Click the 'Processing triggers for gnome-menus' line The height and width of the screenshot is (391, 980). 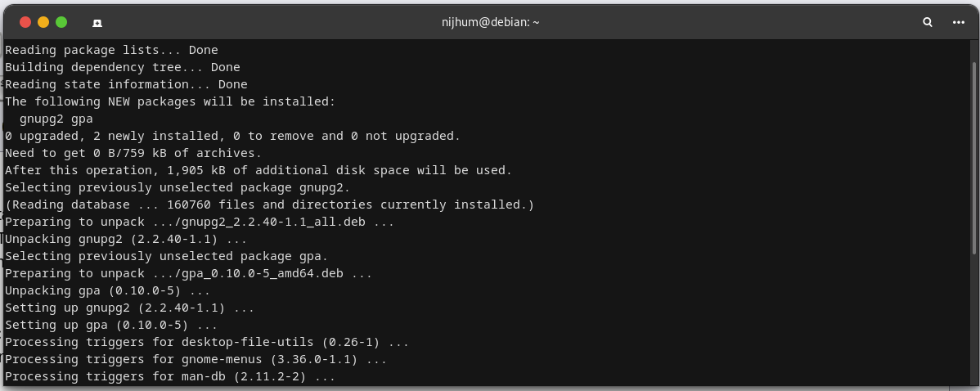196,359
